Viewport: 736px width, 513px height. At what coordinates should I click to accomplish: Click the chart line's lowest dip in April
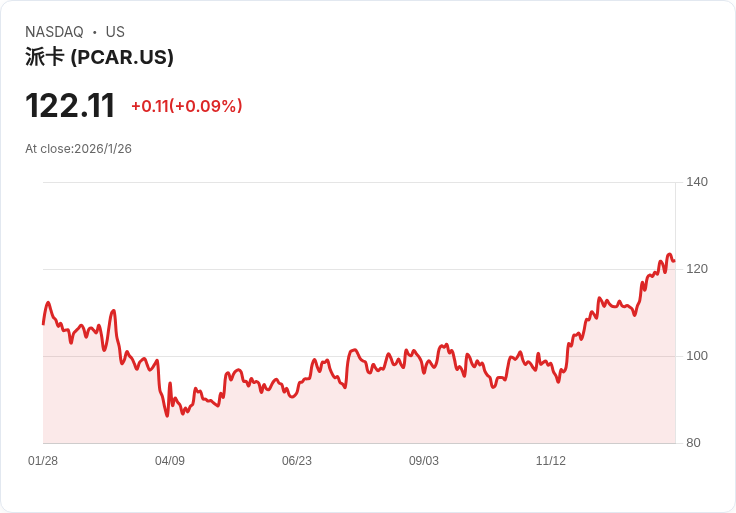pyautogui.click(x=167, y=415)
